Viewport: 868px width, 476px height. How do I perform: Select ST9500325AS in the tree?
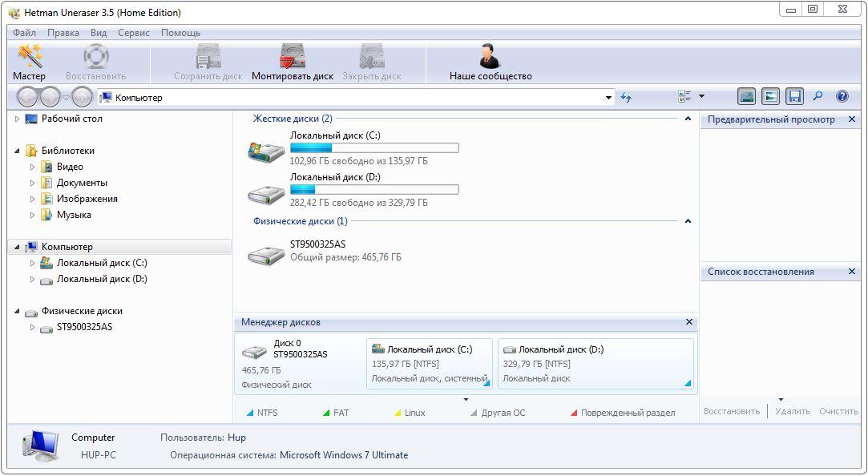pyautogui.click(x=84, y=327)
